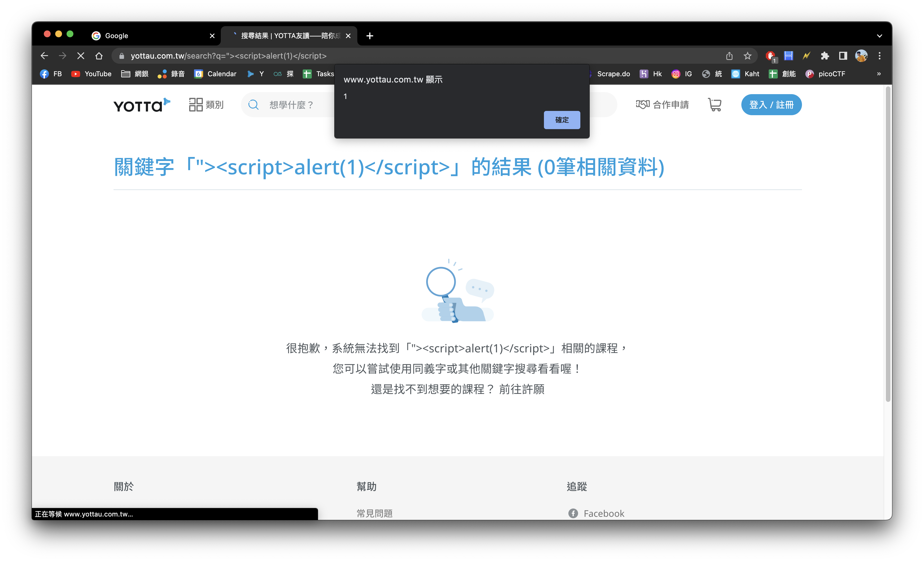The image size is (924, 562).
Task: Click the 關於 footer heading
Action: click(123, 487)
